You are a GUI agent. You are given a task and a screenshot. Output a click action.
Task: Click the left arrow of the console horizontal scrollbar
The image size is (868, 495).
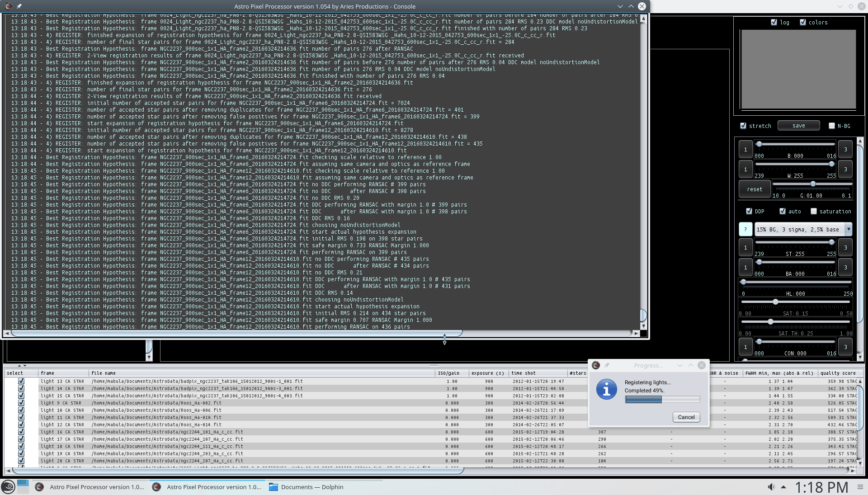[x=6, y=333]
